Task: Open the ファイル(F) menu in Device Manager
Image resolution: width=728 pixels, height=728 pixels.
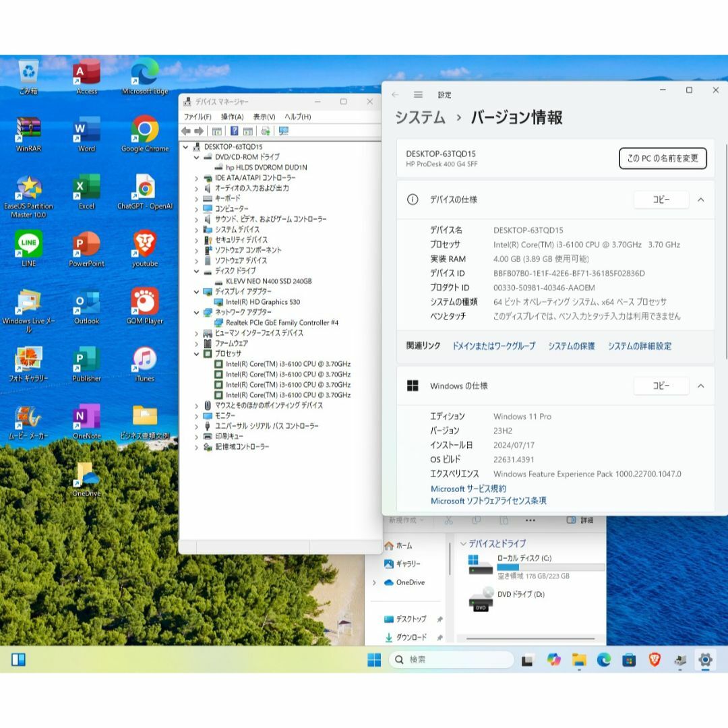Action: tap(199, 117)
